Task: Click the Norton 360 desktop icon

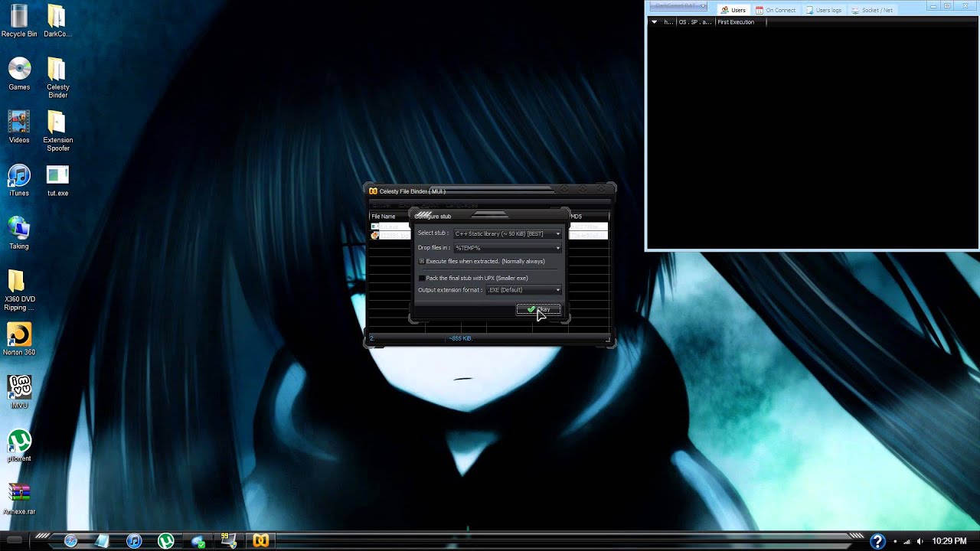Action: click(19, 337)
